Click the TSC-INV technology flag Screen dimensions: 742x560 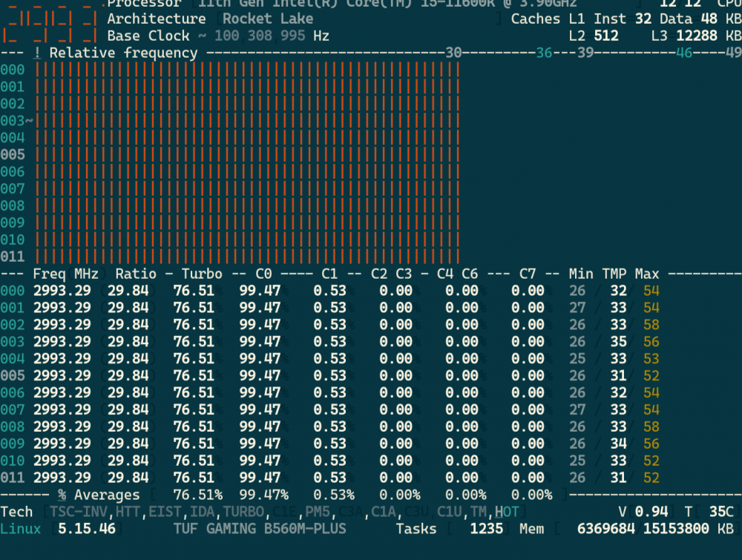[78, 513]
